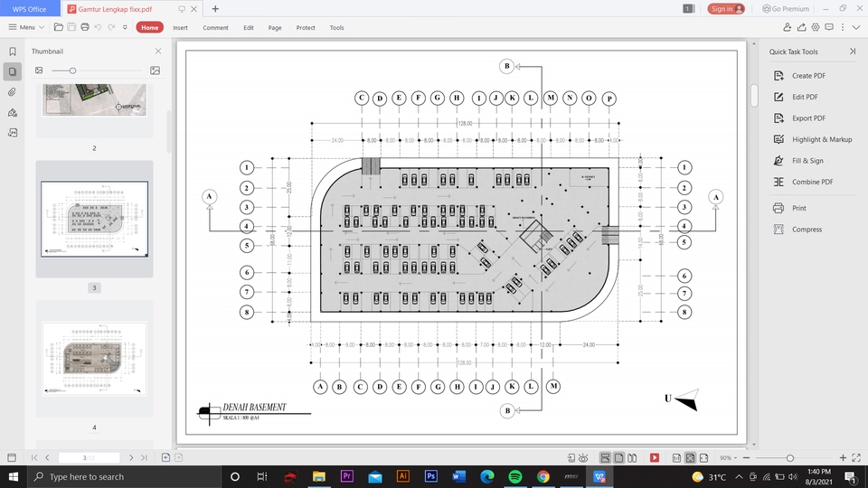Click the Undo arrow icon

click(98, 27)
